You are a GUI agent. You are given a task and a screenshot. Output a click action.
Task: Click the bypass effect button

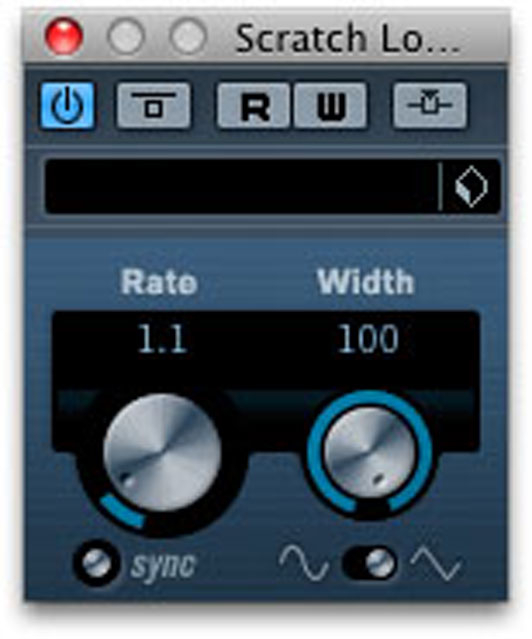(x=153, y=106)
